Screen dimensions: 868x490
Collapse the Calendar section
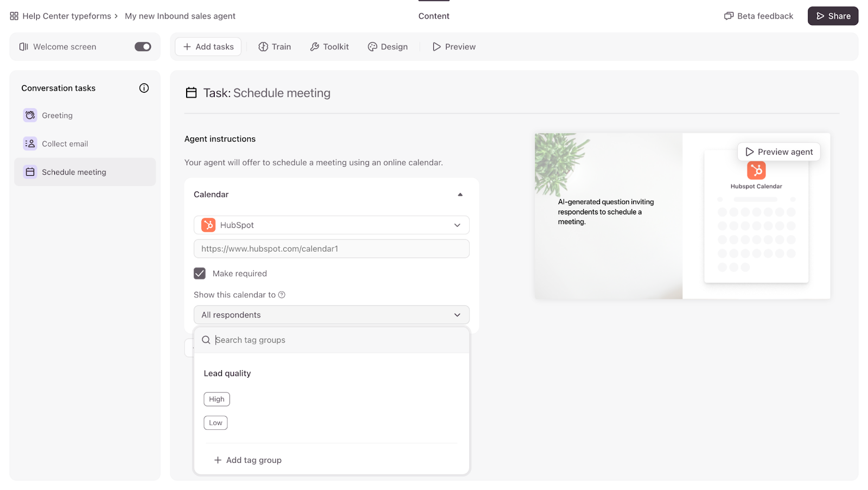[460, 194]
